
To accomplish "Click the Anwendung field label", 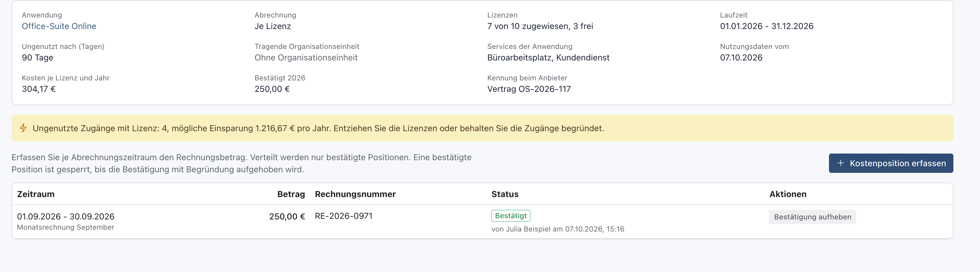I will coord(42,15).
